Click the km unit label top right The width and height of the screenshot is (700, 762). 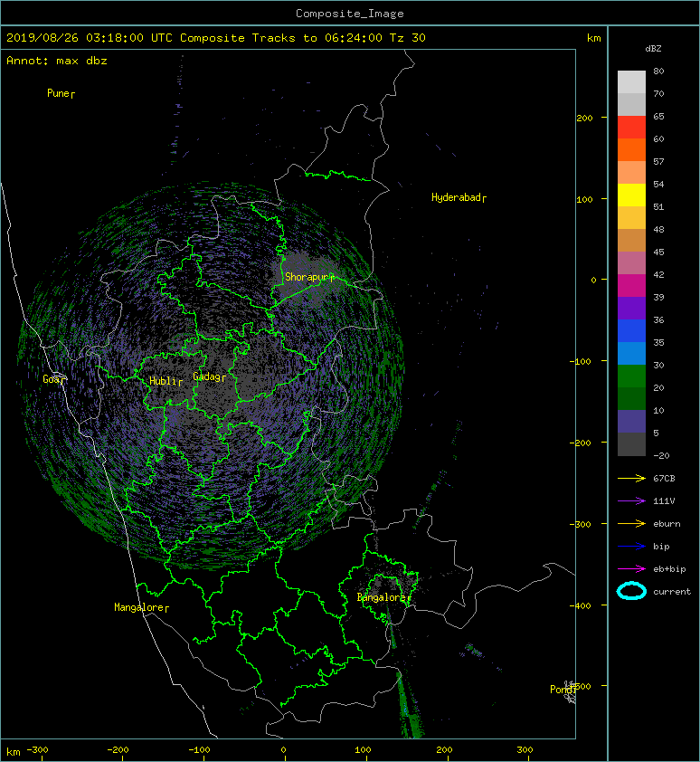point(593,38)
